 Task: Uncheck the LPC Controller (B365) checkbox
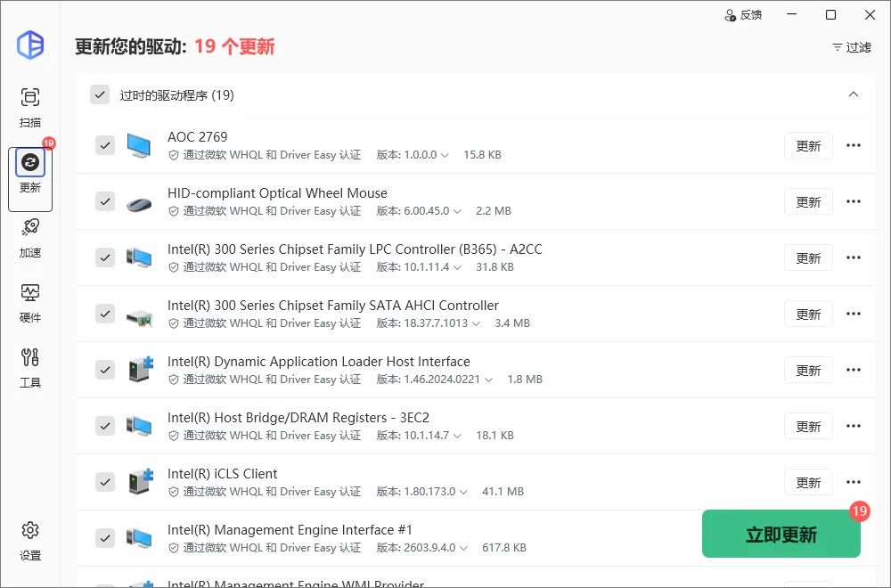tap(105, 257)
